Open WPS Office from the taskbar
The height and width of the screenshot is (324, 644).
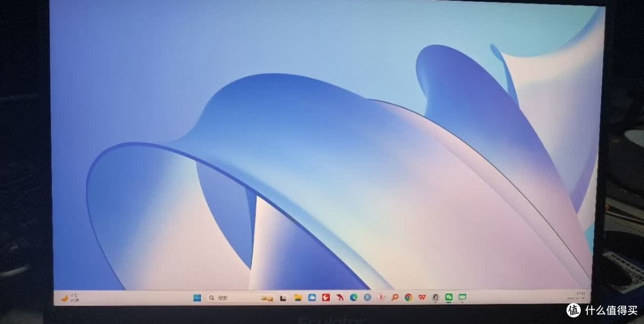click(x=422, y=297)
